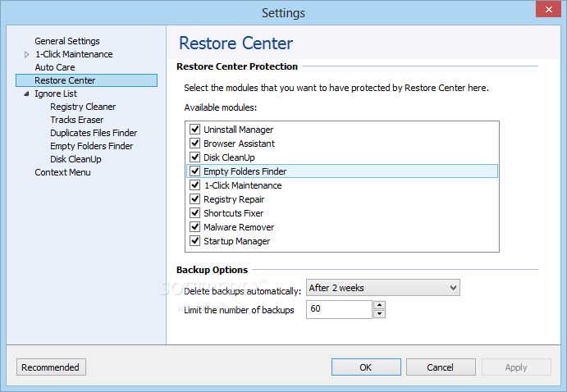567x392 pixels.
Task: Expand the 1-Click Maintenance tree node
Action: pyautogui.click(x=26, y=55)
